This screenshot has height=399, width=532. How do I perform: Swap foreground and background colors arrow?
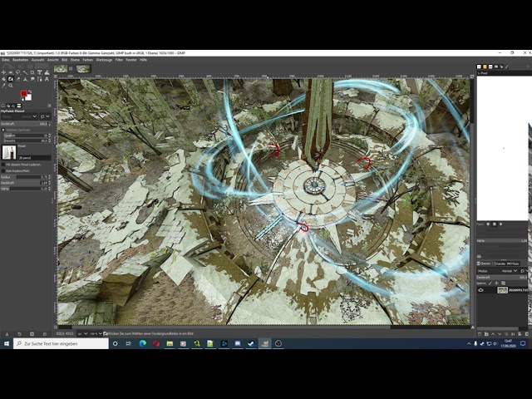tap(30, 91)
